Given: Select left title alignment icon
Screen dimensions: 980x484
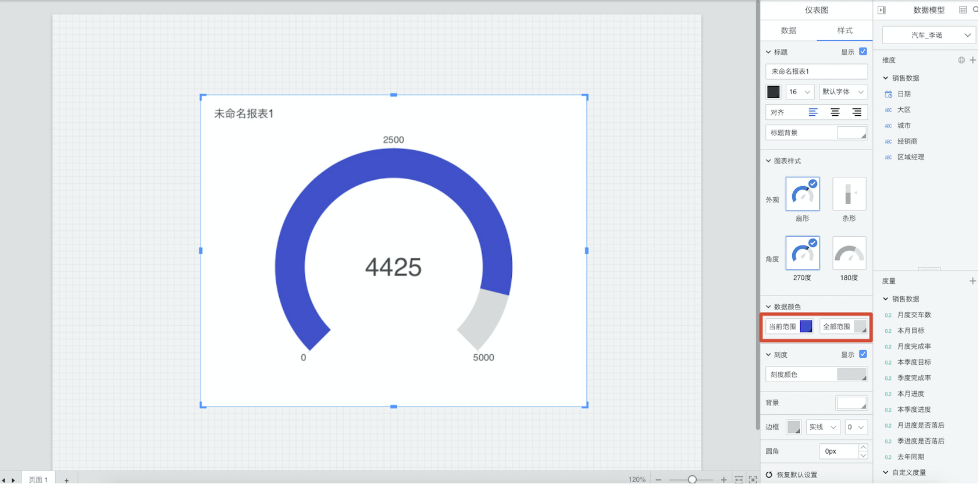Looking at the screenshot, I should pos(813,112).
